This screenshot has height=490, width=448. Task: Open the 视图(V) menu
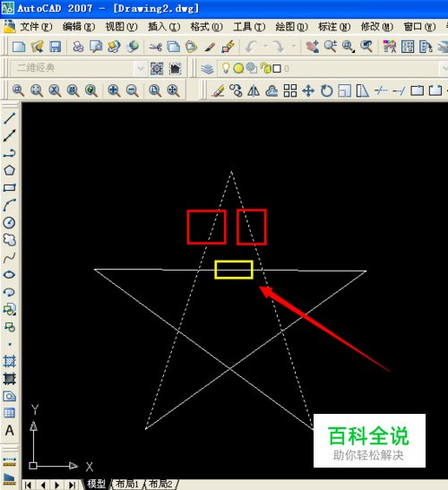[x=121, y=27]
